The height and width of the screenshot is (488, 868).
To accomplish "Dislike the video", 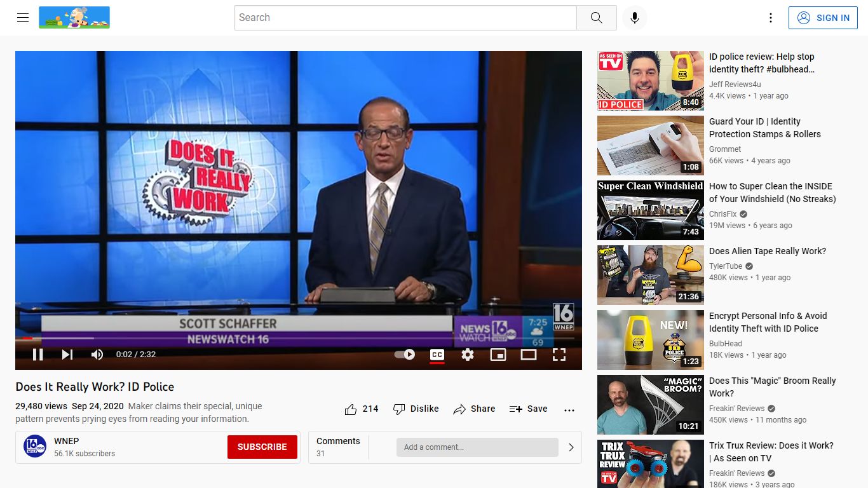I will pyautogui.click(x=416, y=409).
